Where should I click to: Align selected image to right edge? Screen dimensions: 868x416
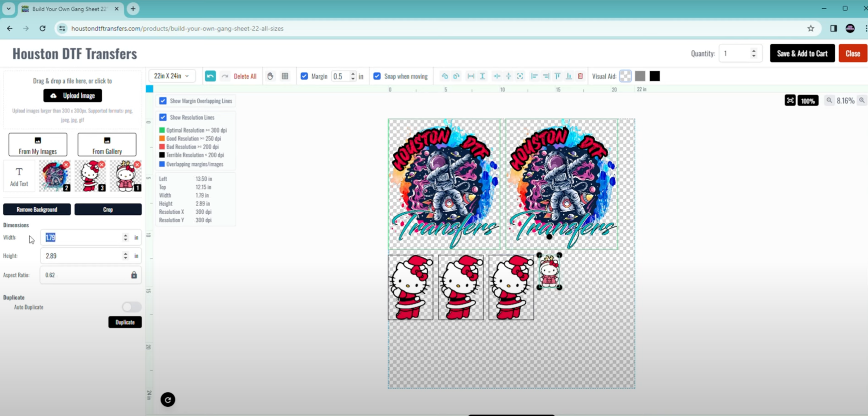click(x=546, y=76)
